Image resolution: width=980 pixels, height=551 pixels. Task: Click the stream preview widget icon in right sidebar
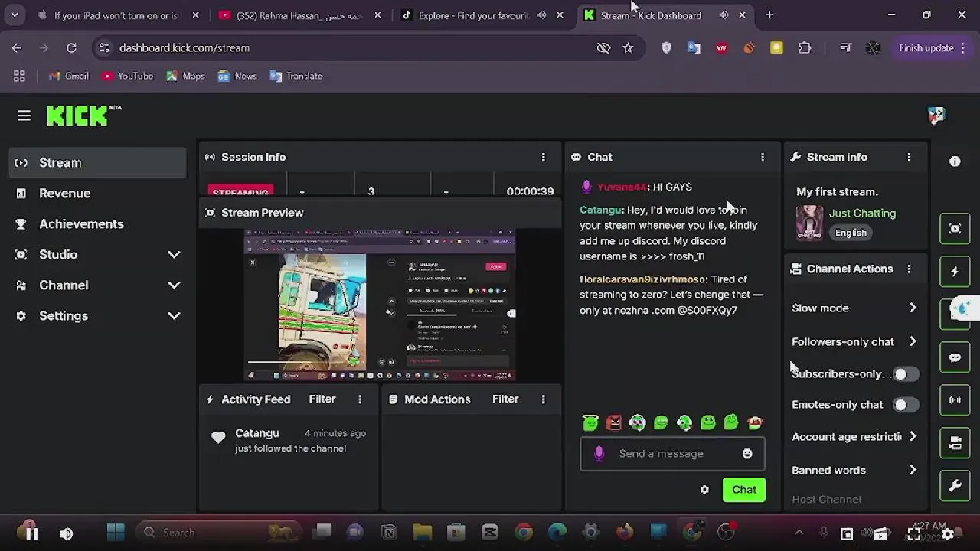pyautogui.click(x=955, y=229)
